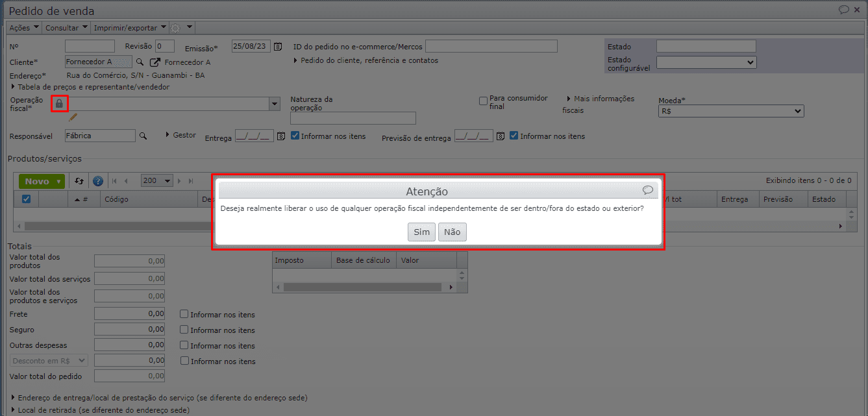Click the green Novo button

click(42, 181)
